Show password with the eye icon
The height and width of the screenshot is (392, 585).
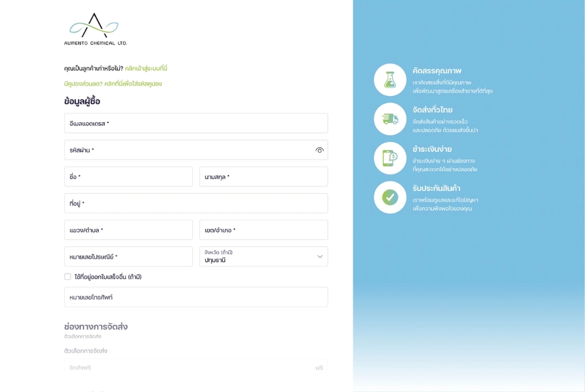pyautogui.click(x=319, y=150)
